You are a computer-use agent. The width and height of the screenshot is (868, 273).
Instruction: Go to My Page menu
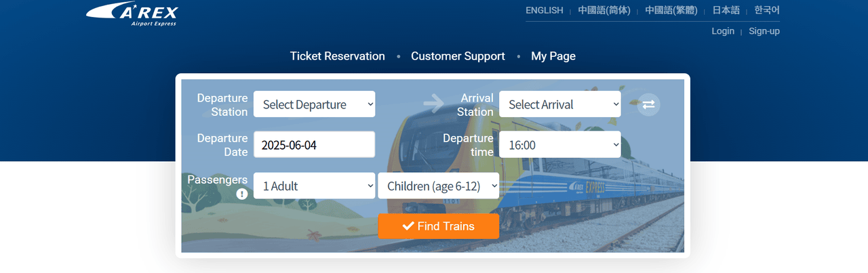coord(553,56)
